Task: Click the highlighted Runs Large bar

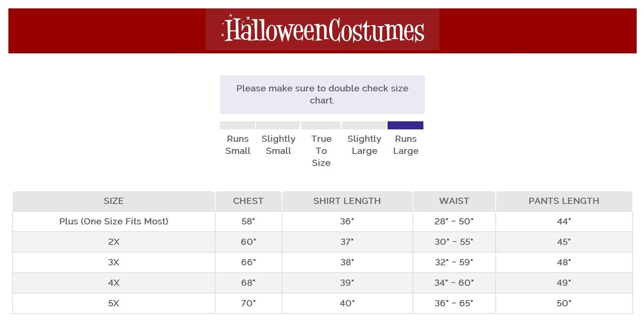Action: (405, 125)
